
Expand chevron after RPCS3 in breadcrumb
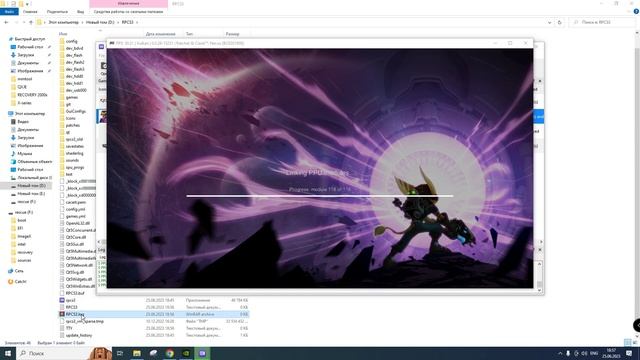(137, 22)
